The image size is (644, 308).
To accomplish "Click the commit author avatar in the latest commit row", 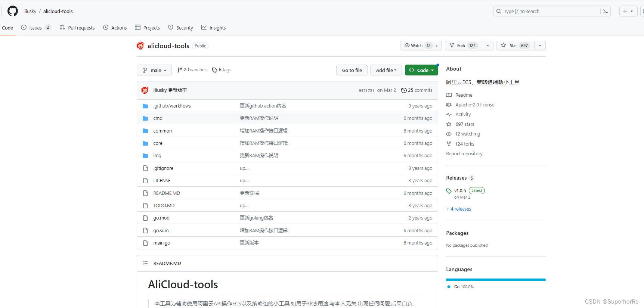I will 145,90.
